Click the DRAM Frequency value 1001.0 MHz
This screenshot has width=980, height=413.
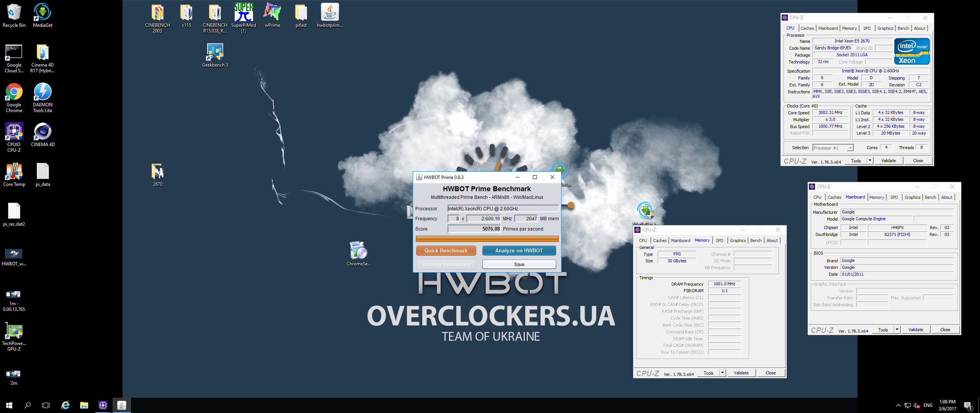pos(724,284)
